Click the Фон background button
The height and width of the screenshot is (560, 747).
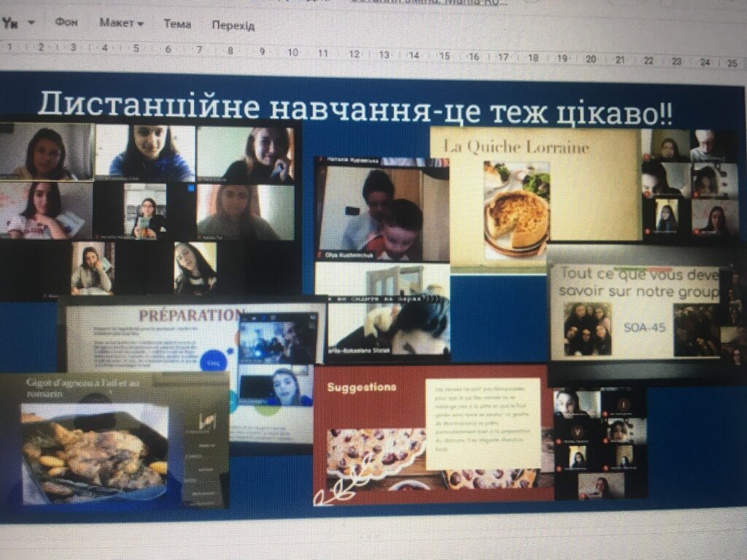coord(66,23)
